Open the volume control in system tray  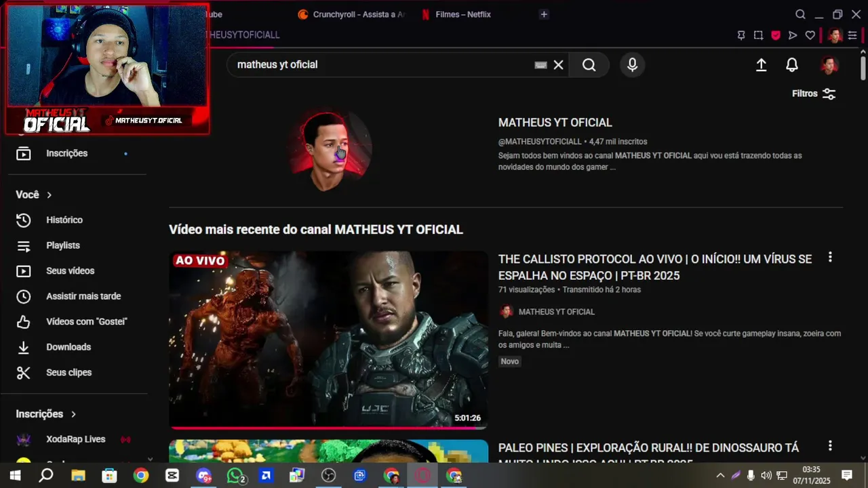click(766, 476)
